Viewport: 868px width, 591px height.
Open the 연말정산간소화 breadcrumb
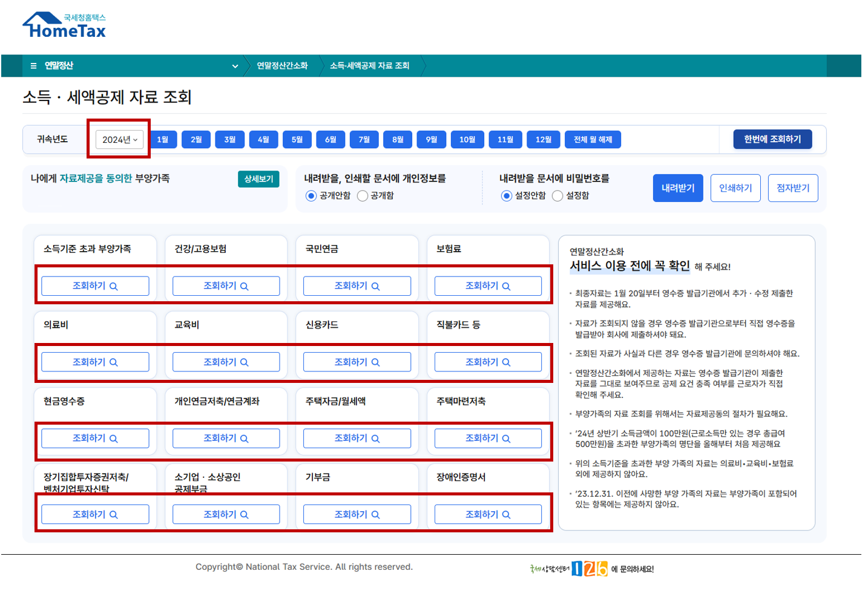(282, 66)
